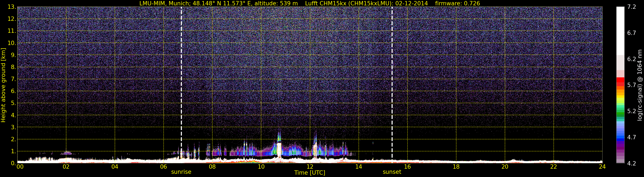Click the '20' time tick label
The height and width of the screenshot is (177, 644).
coord(505,167)
